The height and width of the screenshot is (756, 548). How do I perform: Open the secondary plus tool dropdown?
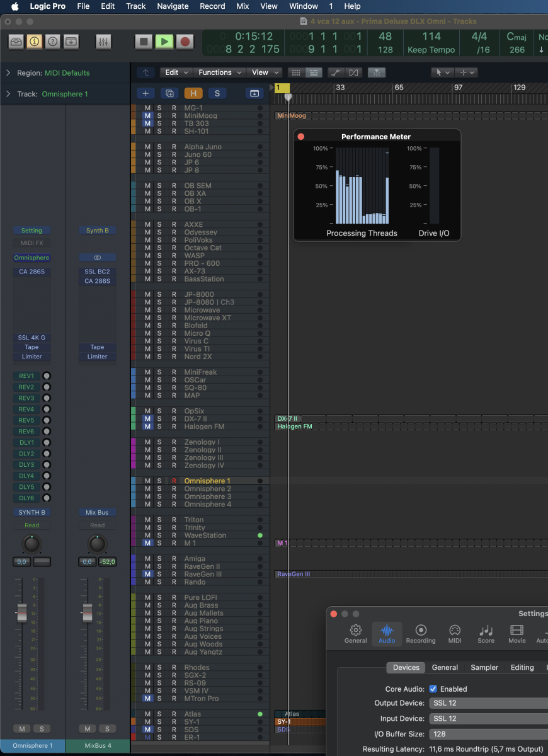467,72
